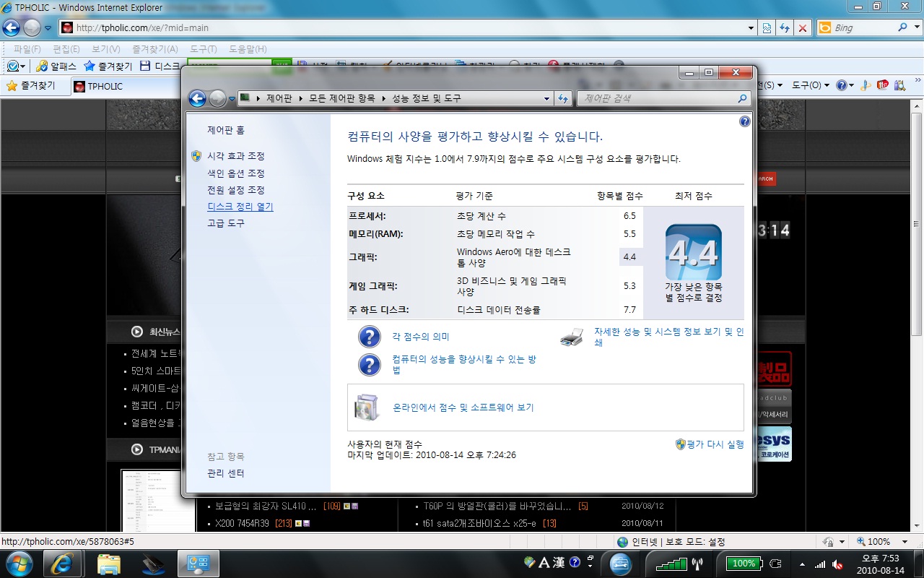Click the Windows Start orb

coord(19,563)
